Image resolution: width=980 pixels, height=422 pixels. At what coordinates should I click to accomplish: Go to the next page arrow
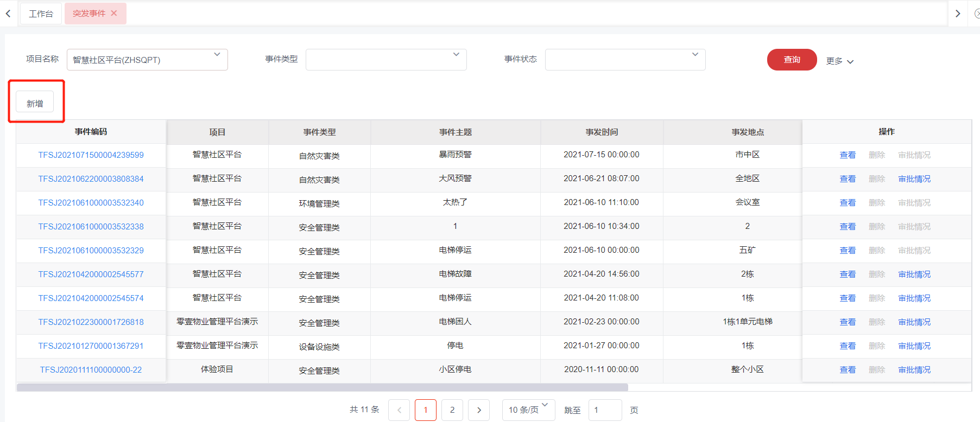click(479, 410)
